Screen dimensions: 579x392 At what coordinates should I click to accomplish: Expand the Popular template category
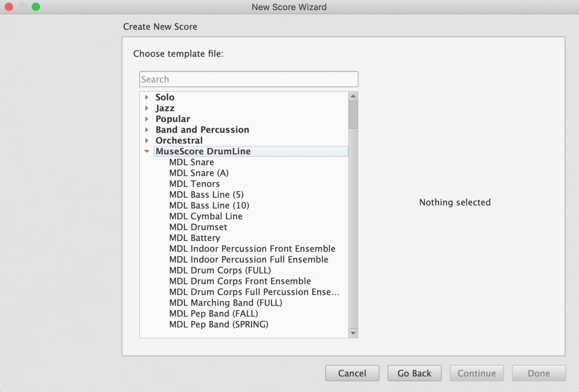click(147, 119)
